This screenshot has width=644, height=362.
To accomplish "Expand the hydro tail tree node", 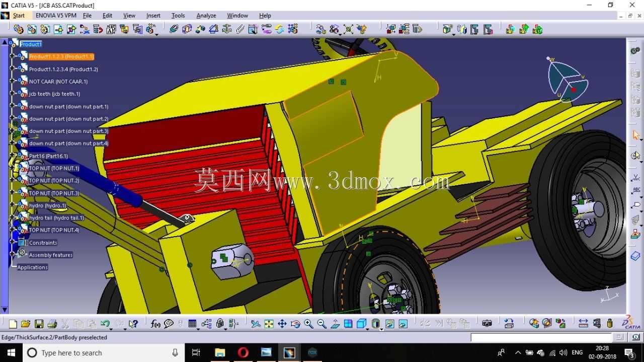I will tap(12, 218).
